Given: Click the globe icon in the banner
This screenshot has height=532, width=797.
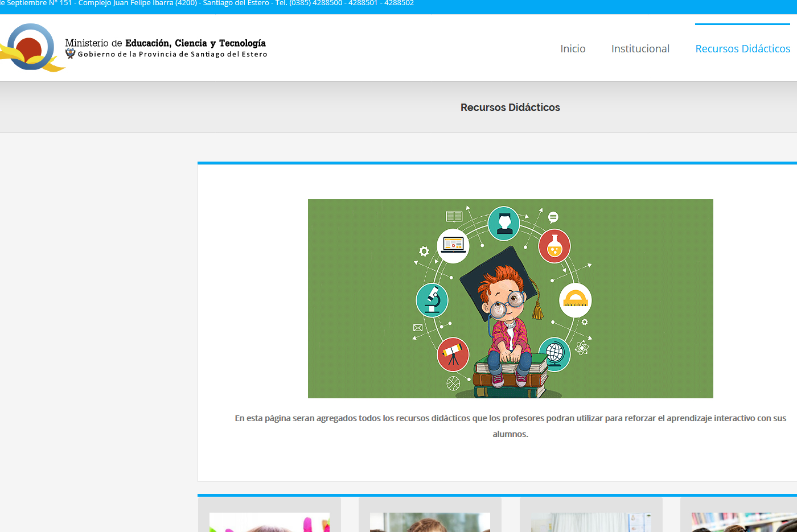Looking at the screenshot, I should [554, 354].
